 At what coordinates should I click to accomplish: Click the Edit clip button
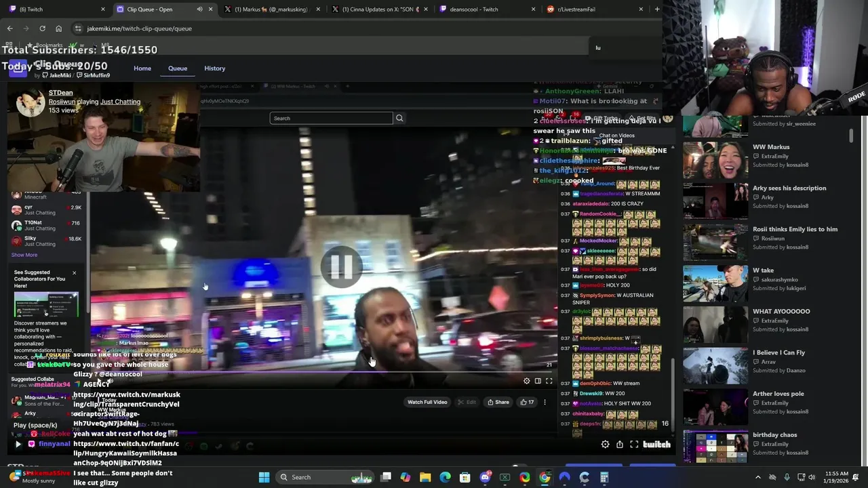(467, 402)
